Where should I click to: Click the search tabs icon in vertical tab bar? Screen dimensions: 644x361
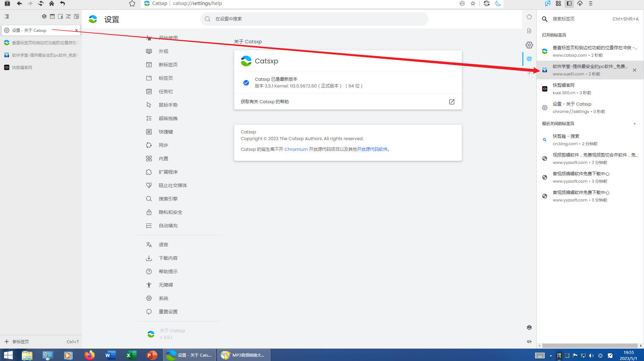(76, 16)
